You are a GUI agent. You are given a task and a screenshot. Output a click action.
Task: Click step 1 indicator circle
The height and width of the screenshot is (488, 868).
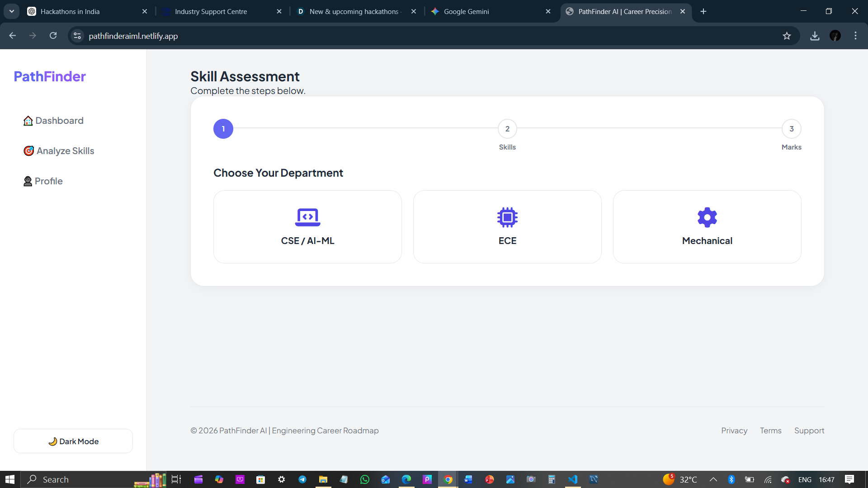click(223, 129)
